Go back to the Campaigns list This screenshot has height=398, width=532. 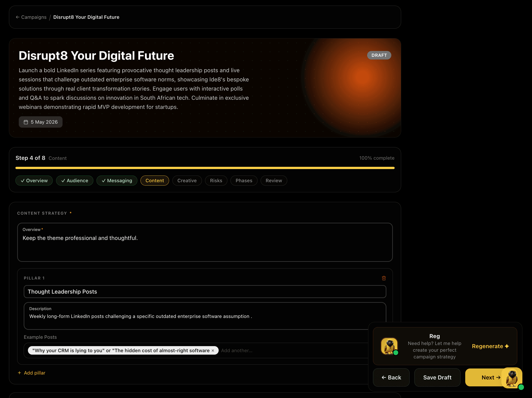(x=31, y=17)
